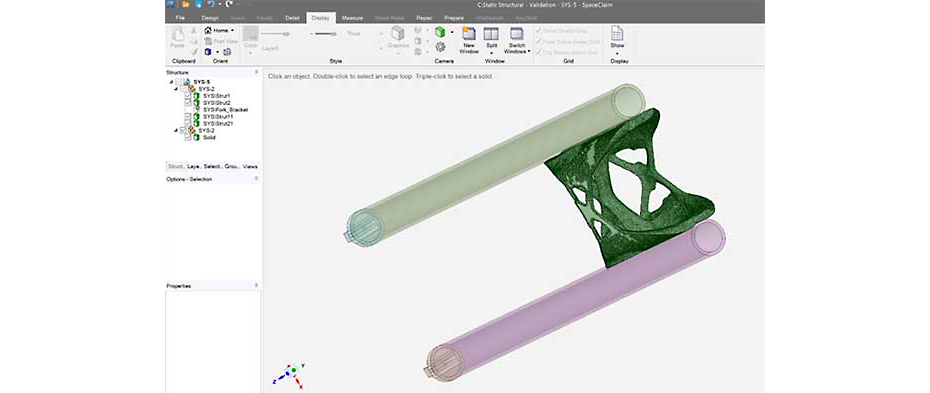The width and height of the screenshot is (930, 393).
Task: Click the SYS-5 root document icon
Action: click(x=187, y=82)
